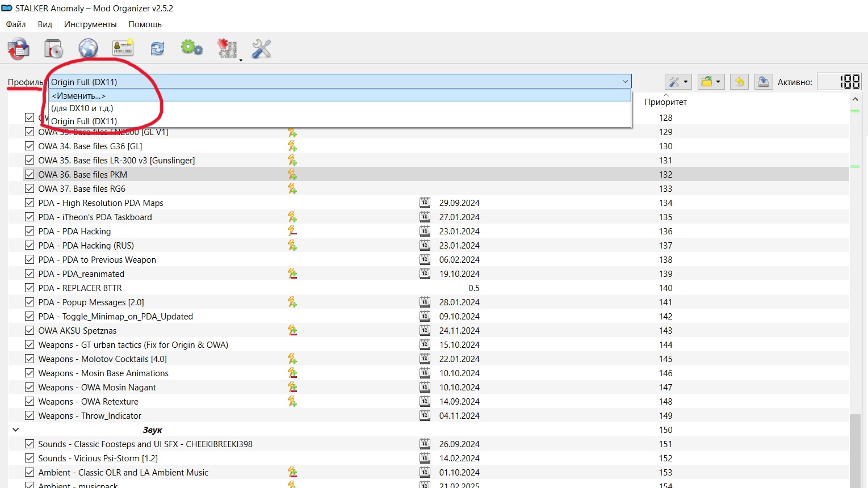The image size is (868, 488).
Task: Click the scrollbar up arrow
Action: [x=856, y=99]
